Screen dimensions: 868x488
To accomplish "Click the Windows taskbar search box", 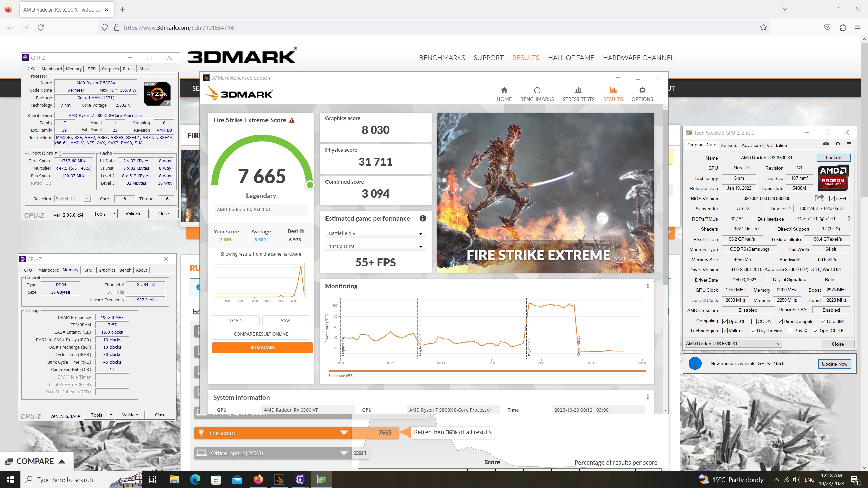I will (81, 480).
